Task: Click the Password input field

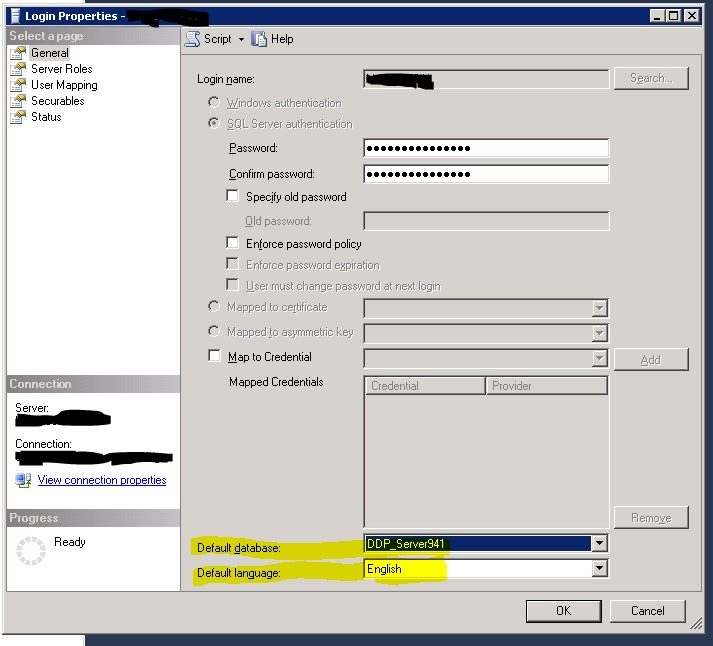Action: pyautogui.click(x=486, y=148)
